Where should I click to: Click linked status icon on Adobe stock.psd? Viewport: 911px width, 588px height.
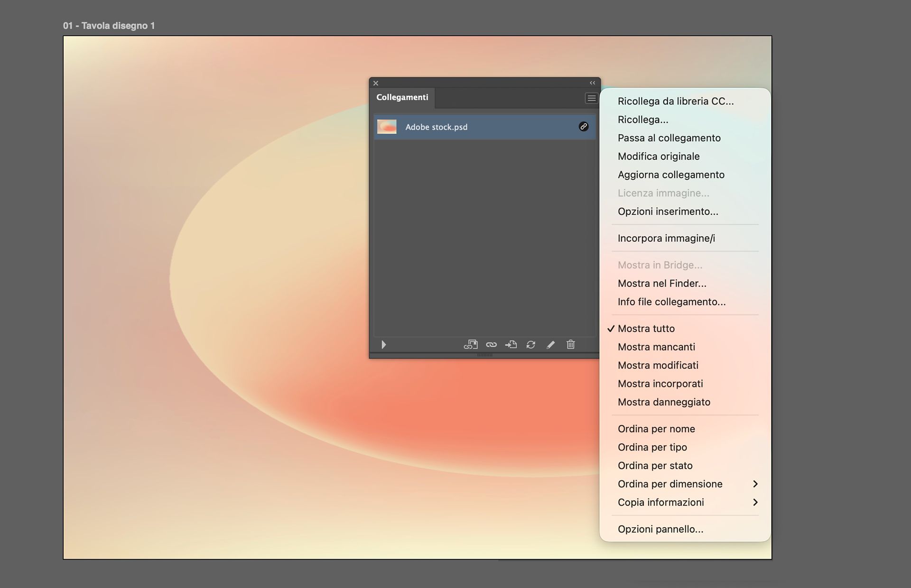click(584, 127)
